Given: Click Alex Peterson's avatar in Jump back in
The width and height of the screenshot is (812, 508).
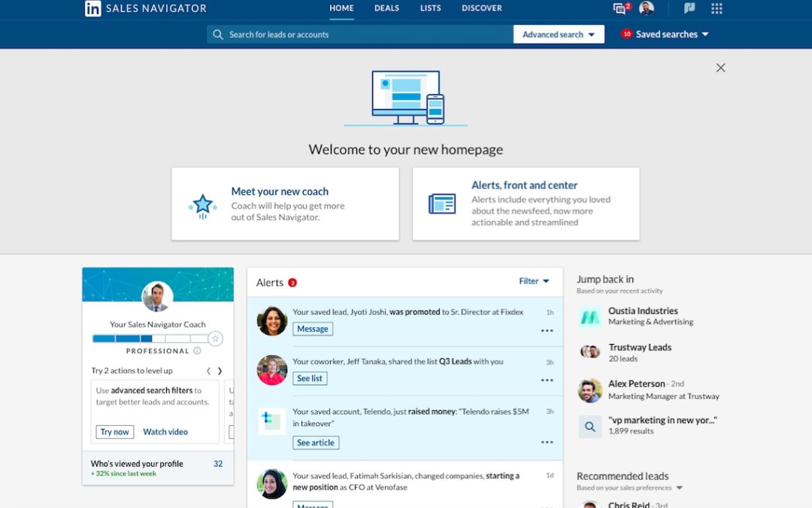Looking at the screenshot, I should pyautogui.click(x=590, y=391).
